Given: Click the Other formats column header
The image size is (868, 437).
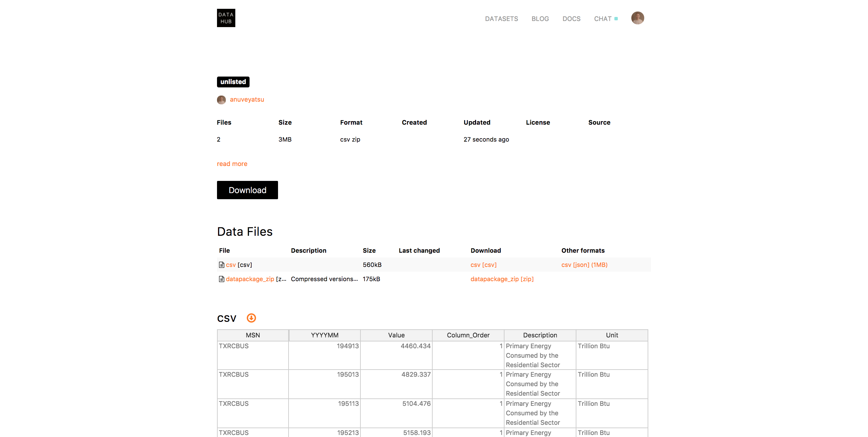Looking at the screenshot, I should point(583,251).
